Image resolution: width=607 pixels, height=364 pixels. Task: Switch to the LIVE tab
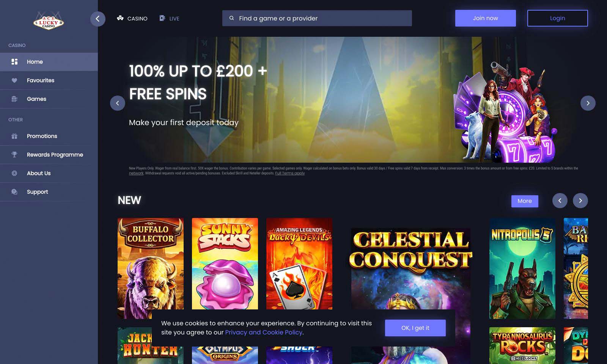click(169, 18)
